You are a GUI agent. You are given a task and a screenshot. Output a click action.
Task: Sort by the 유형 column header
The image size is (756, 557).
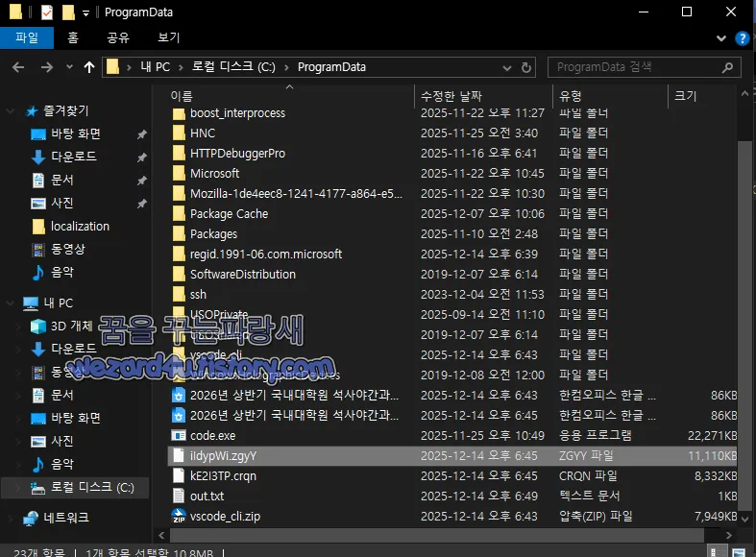(571, 96)
